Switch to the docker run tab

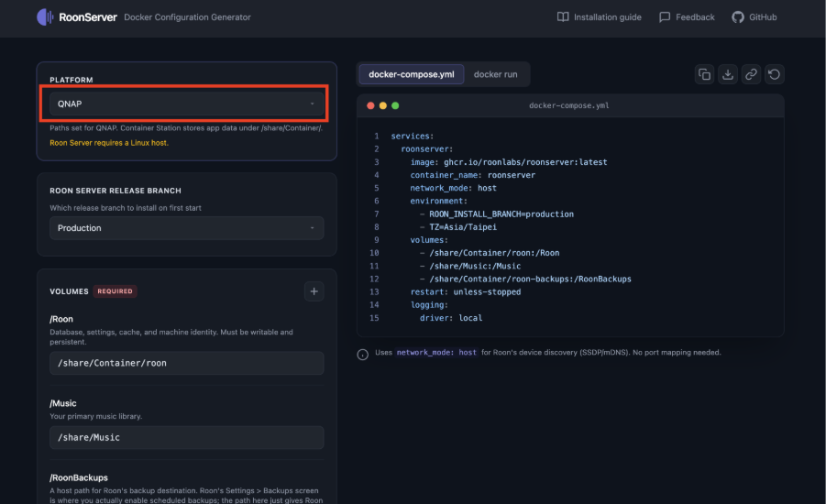495,74
